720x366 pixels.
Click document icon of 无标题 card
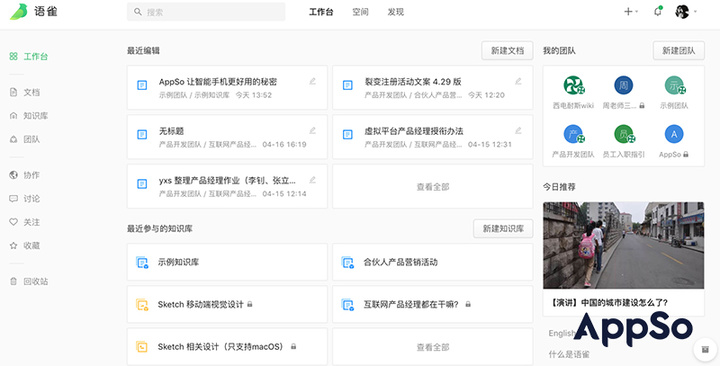tap(142, 135)
